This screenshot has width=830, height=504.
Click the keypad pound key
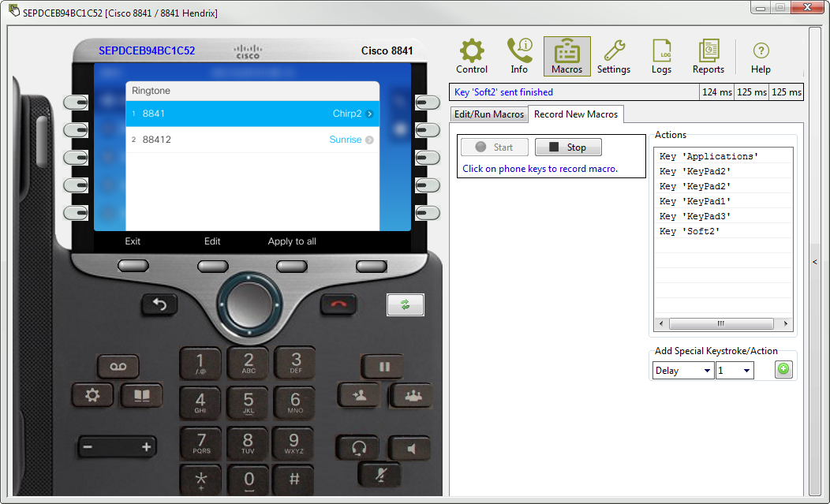[294, 480]
